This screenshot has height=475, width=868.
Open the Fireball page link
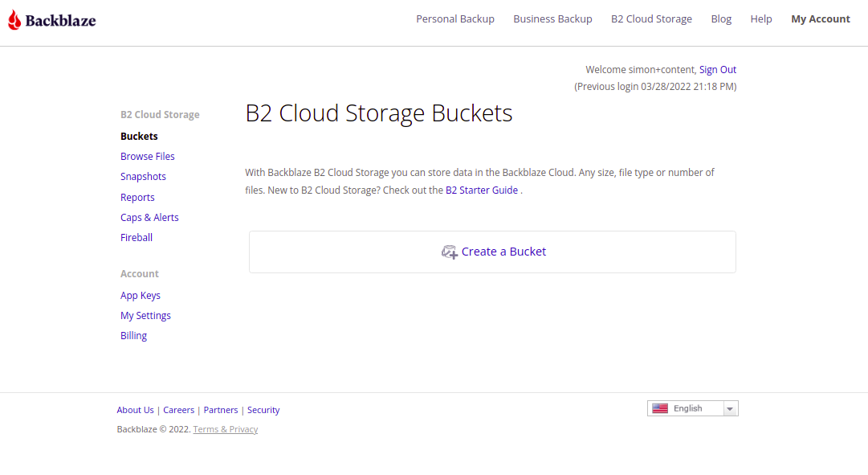[x=137, y=238]
